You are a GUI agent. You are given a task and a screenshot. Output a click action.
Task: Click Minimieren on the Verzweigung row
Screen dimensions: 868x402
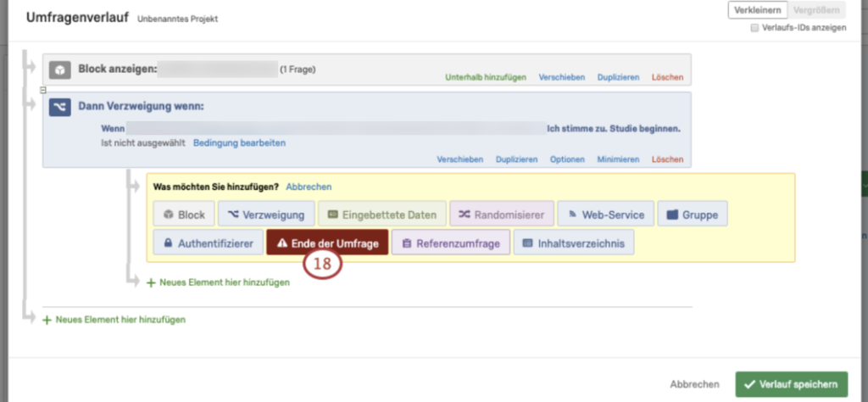(x=618, y=159)
